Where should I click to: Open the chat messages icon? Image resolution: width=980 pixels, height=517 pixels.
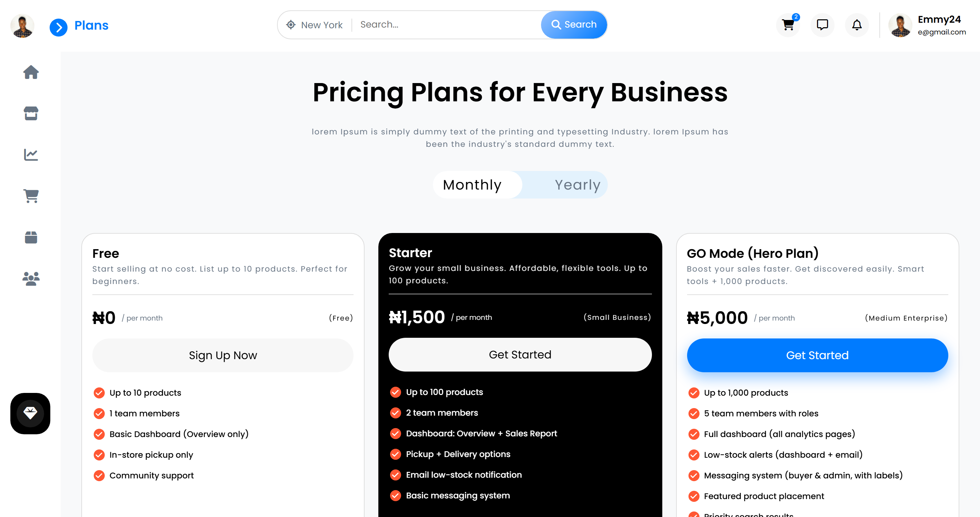(x=822, y=25)
